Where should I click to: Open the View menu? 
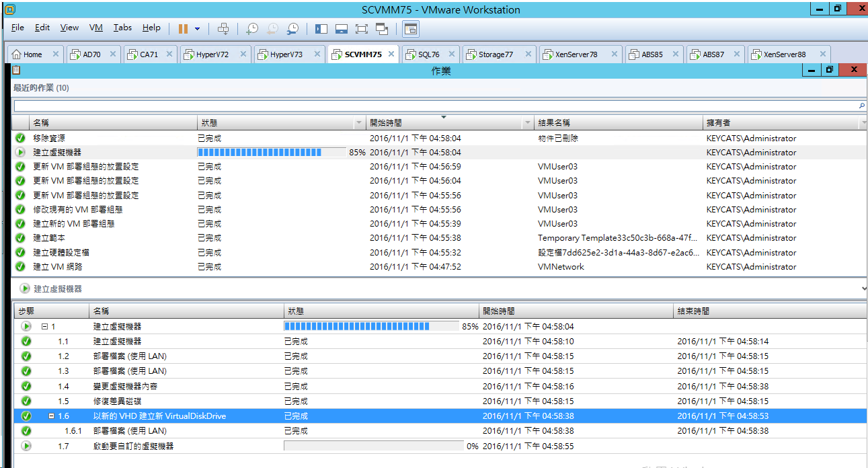pyautogui.click(x=69, y=28)
